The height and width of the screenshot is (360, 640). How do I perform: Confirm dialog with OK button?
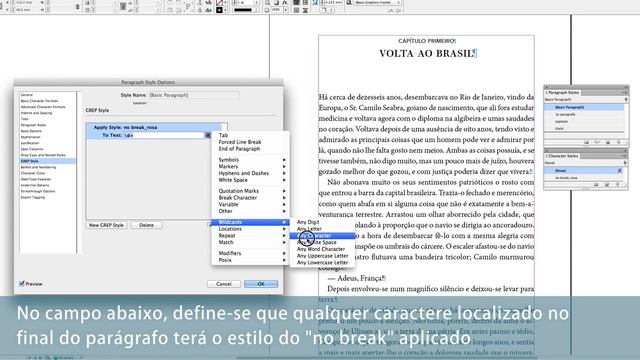click(261, 284)
